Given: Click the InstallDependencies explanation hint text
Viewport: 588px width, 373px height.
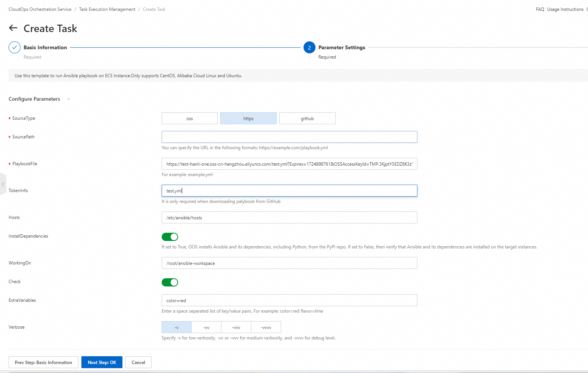Looking at the screenshot, I should pyautogui.click(x=349, y=247).
